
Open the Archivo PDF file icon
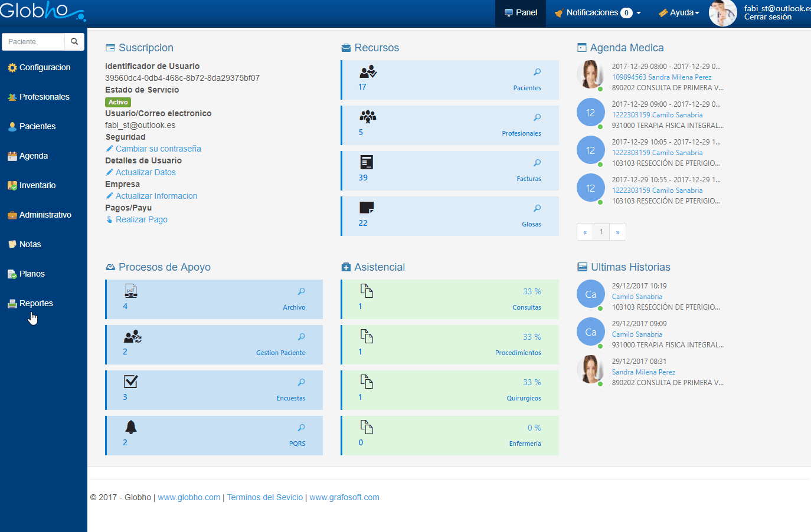131,291
